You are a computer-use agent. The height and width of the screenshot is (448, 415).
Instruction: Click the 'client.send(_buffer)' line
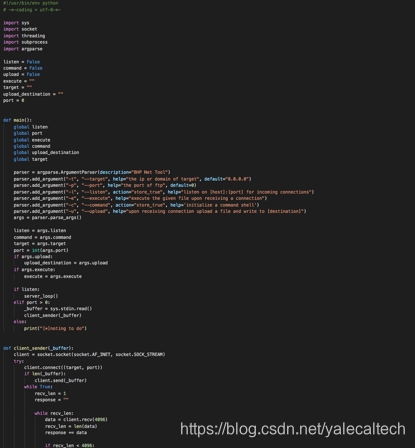[x=61, y=380]
